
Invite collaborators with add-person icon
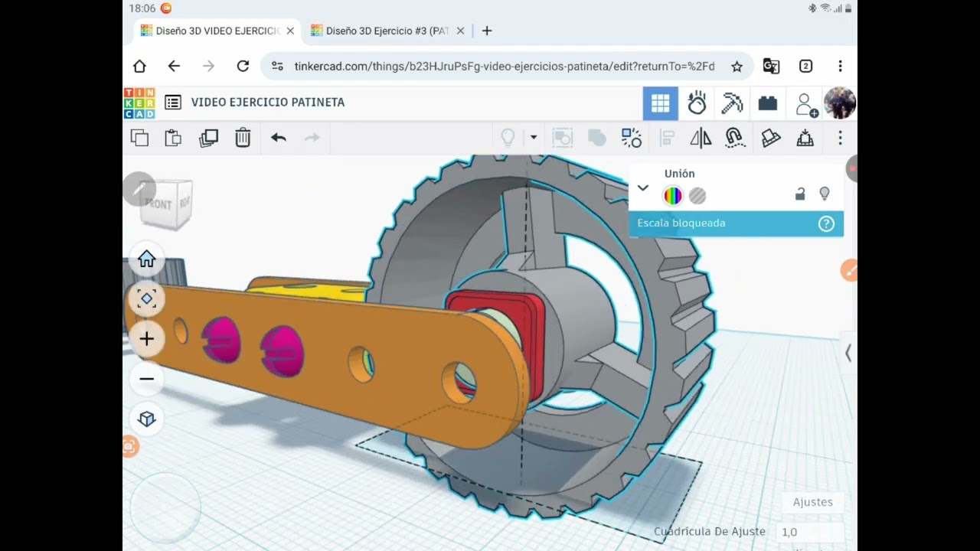point(806,104)
